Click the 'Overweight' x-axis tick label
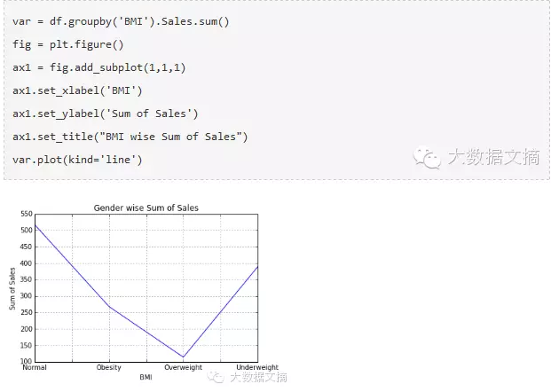Screen dimensions: 551x392 click(184, 367)
